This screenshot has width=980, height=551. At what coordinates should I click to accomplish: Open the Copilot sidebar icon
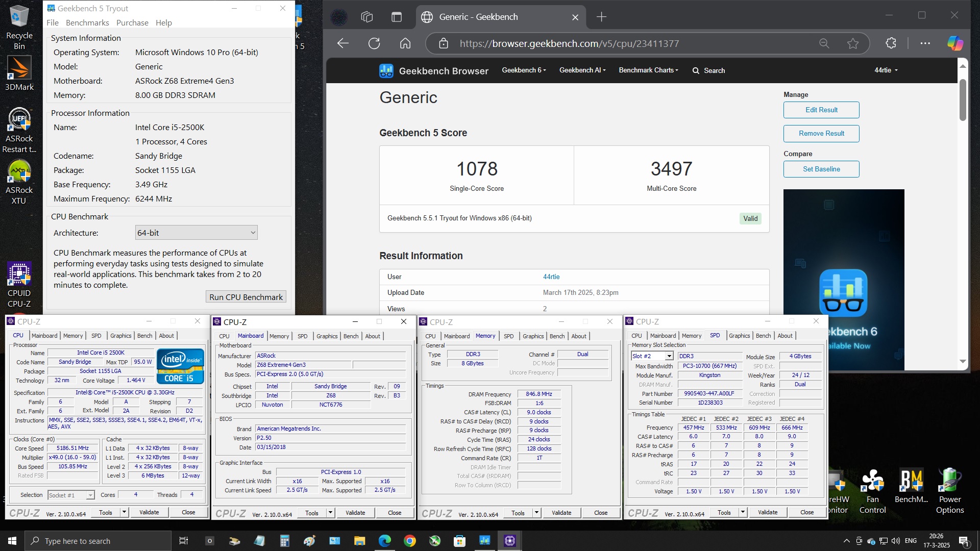pyautogui.click(x=955, y=43)
